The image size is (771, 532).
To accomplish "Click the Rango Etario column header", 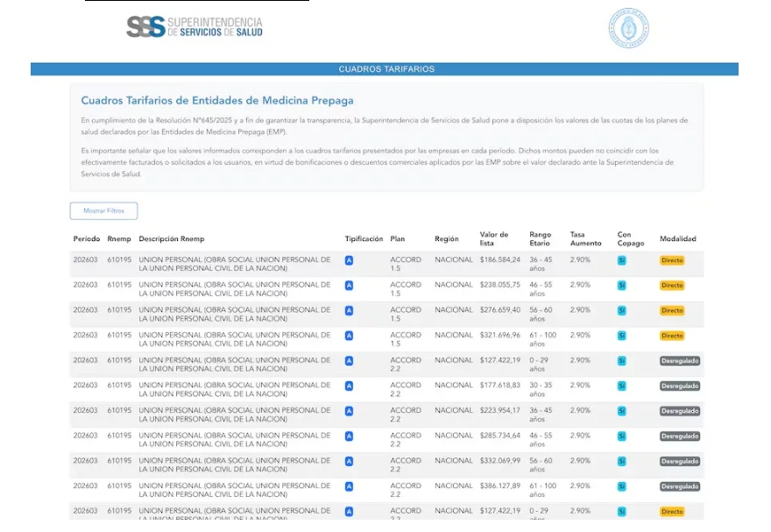I will [541, 239].
